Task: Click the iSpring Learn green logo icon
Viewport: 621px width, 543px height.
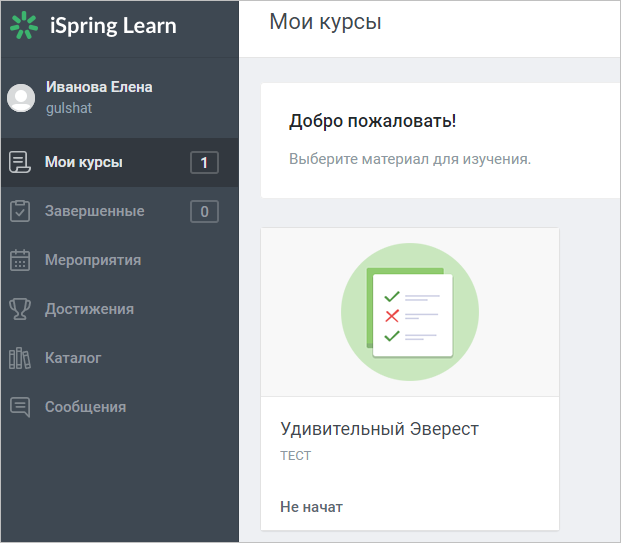Action: pos(24,25)
